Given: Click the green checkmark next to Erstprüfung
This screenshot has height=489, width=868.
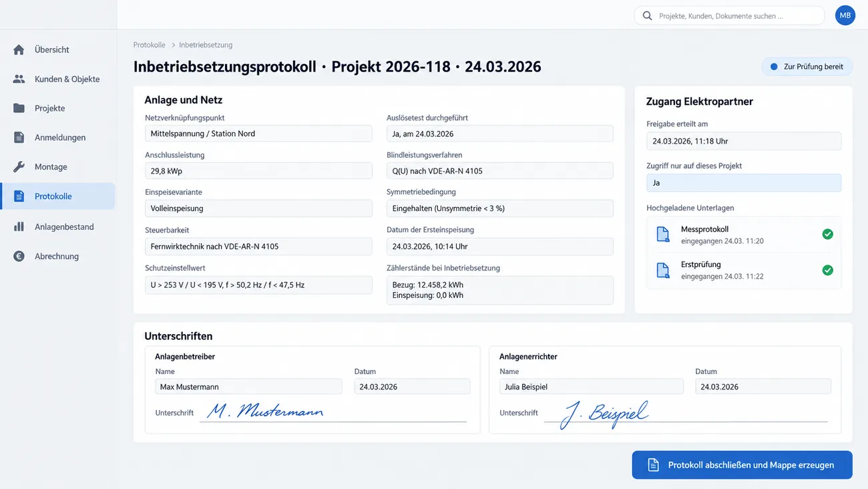Looking at the screenshot, I should (827, 270).
